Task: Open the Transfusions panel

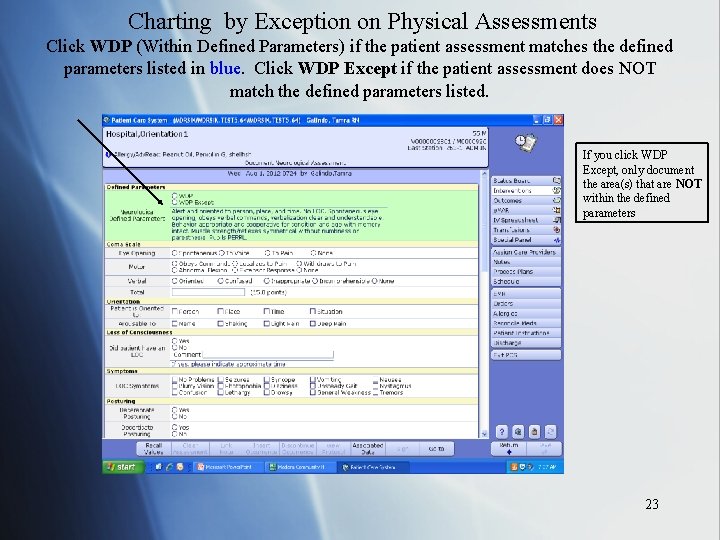Action: tap(526, 230)
